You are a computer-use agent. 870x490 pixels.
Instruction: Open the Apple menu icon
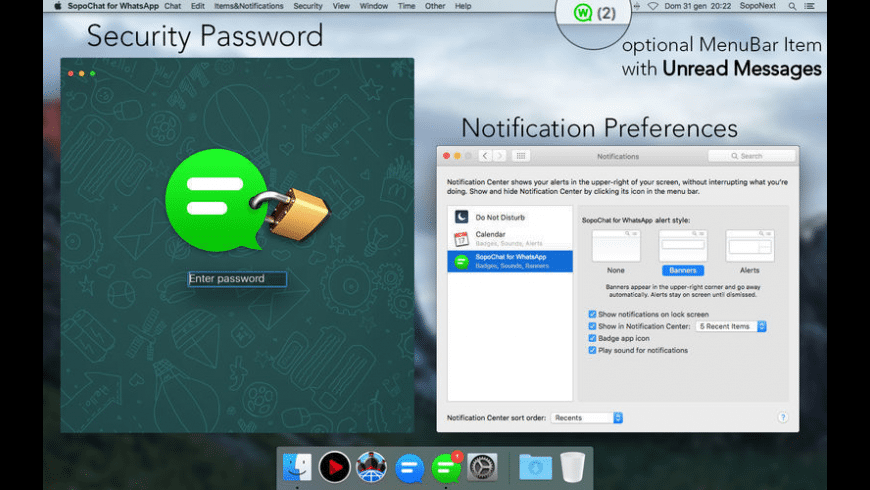point(58,6)
